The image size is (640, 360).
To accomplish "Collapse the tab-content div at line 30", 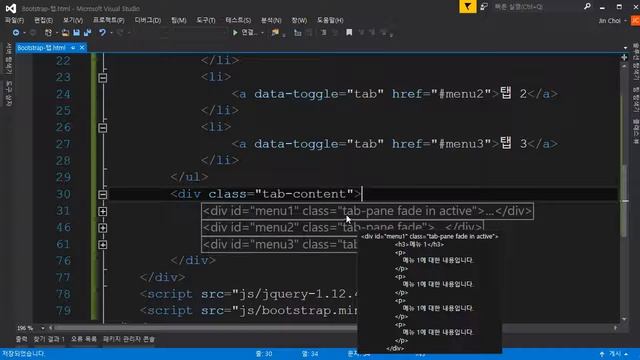I will pyautogui.click(x=103, y=194).
